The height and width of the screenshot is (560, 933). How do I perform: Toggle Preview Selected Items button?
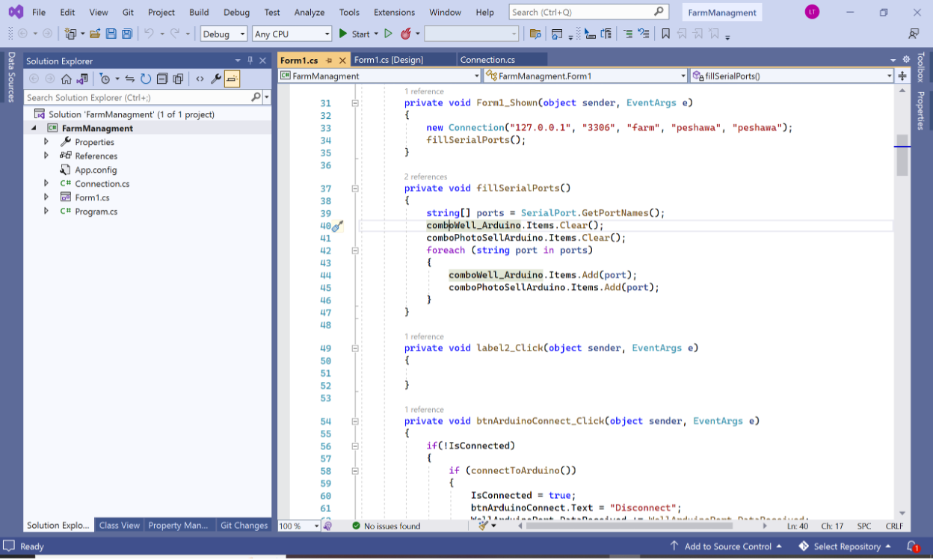[x=232, y=79]
